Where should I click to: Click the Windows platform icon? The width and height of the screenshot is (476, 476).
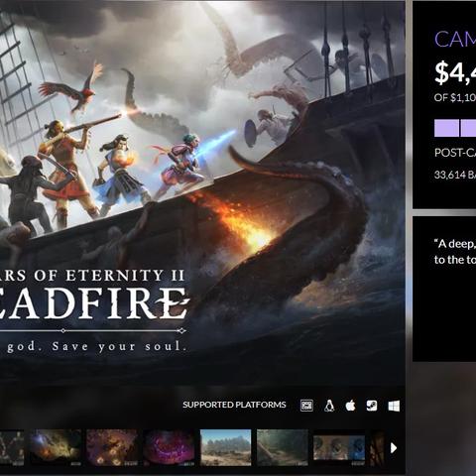(394, 406)
